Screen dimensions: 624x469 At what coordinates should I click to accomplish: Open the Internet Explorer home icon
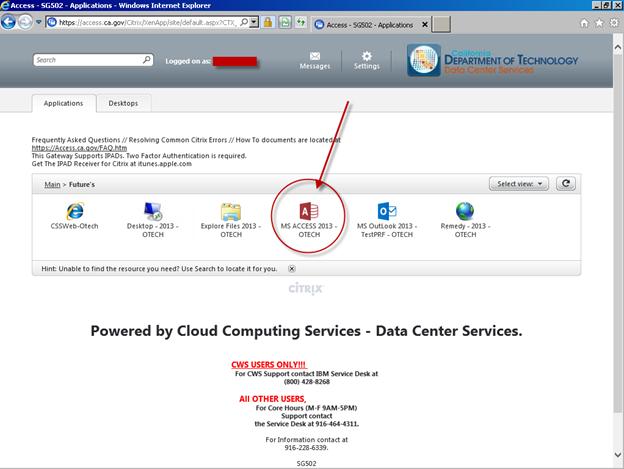pyautogui.click(x=583, y=21)
